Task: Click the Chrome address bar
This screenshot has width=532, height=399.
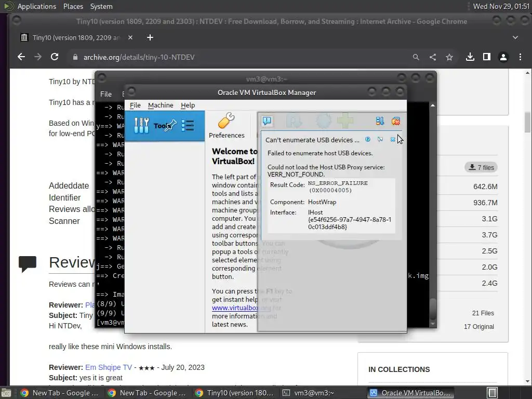Action: [237, 57]
